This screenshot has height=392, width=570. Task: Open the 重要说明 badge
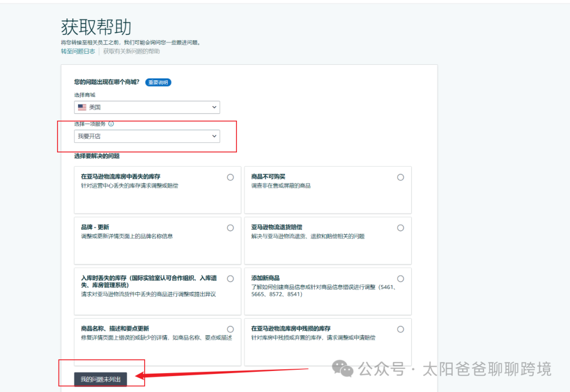(158, 82)
